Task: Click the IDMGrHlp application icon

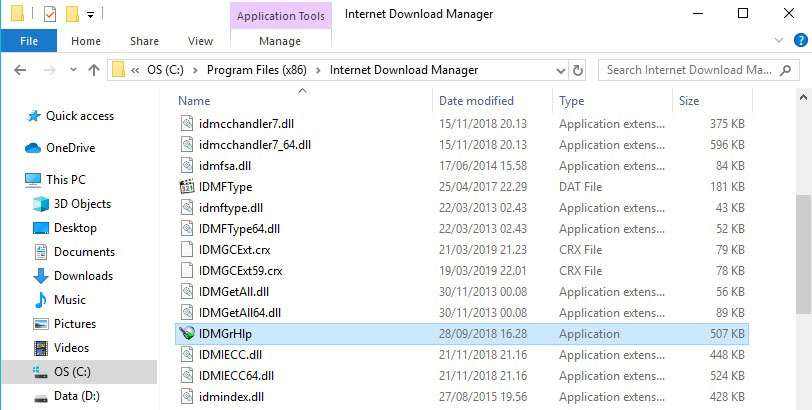Action: coord(186,334)
